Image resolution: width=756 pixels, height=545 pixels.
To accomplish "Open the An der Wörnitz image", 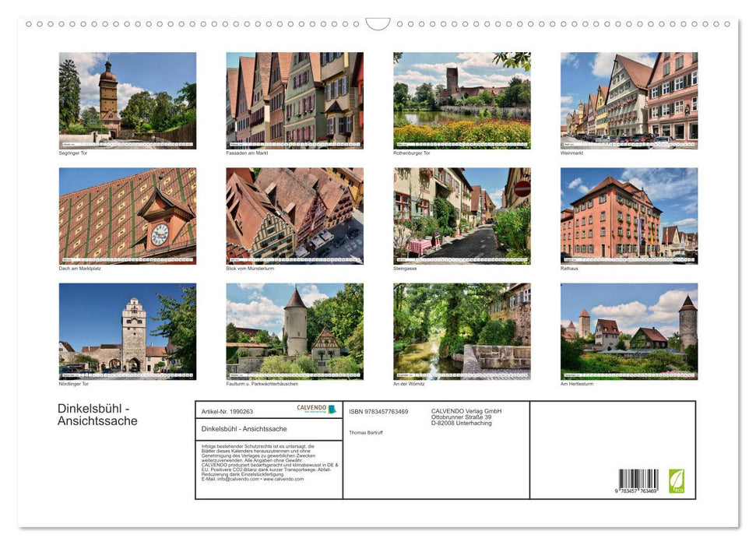I will [x=462, y=331].
